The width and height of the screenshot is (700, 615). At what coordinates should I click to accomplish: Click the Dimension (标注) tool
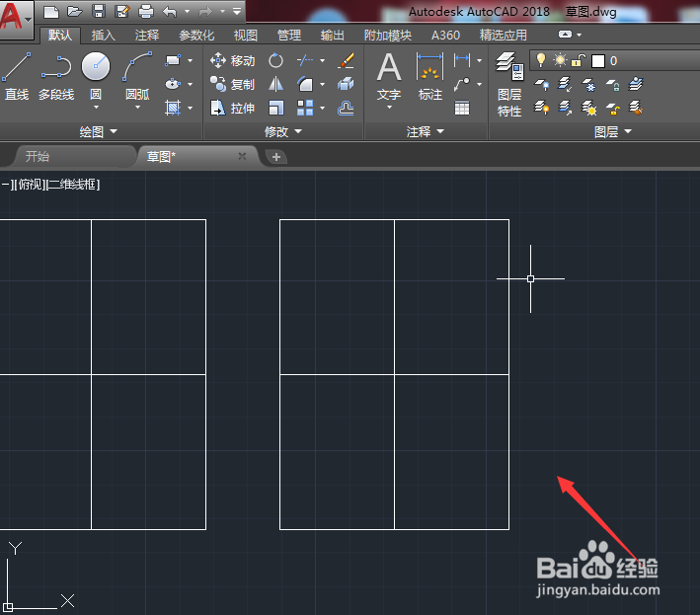429,76
